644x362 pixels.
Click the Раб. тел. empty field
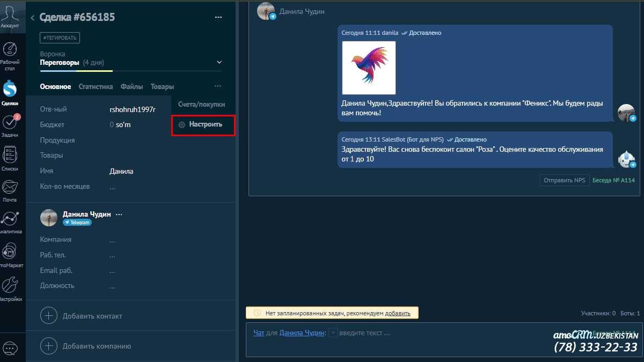[112, 255]
